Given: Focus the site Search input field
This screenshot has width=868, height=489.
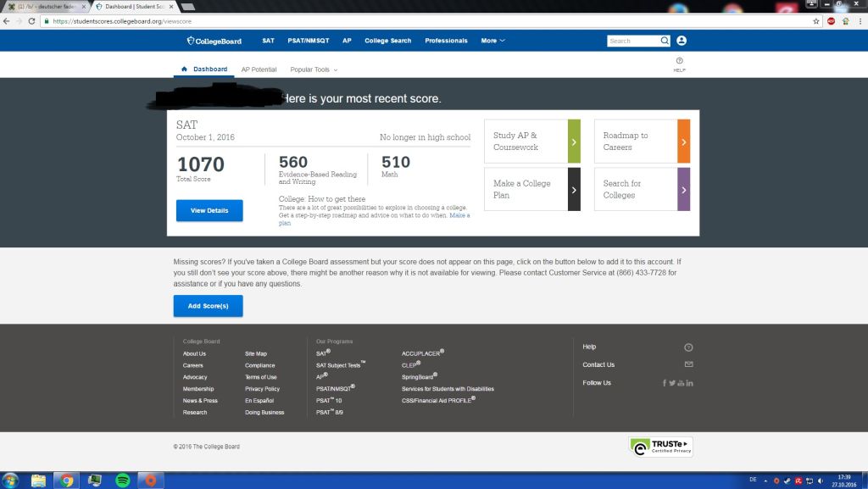Looking at the screenshot, I should [x=633, y=41].
